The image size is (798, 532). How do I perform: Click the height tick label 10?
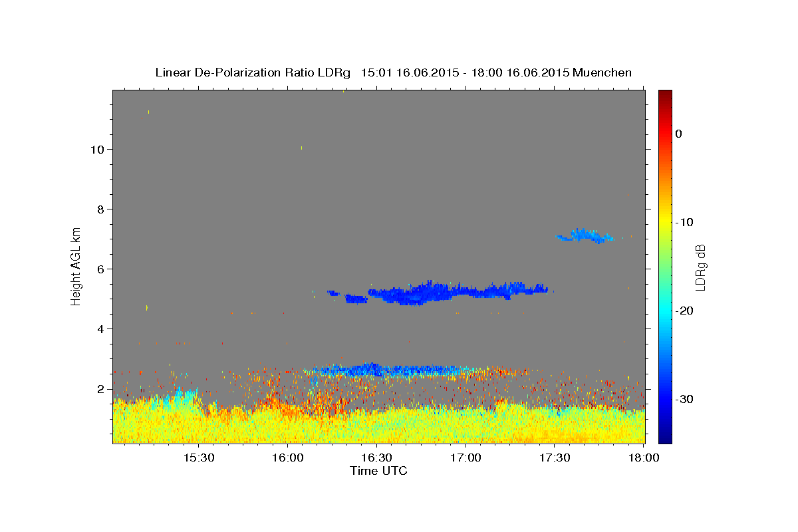(x=98, y=149)
